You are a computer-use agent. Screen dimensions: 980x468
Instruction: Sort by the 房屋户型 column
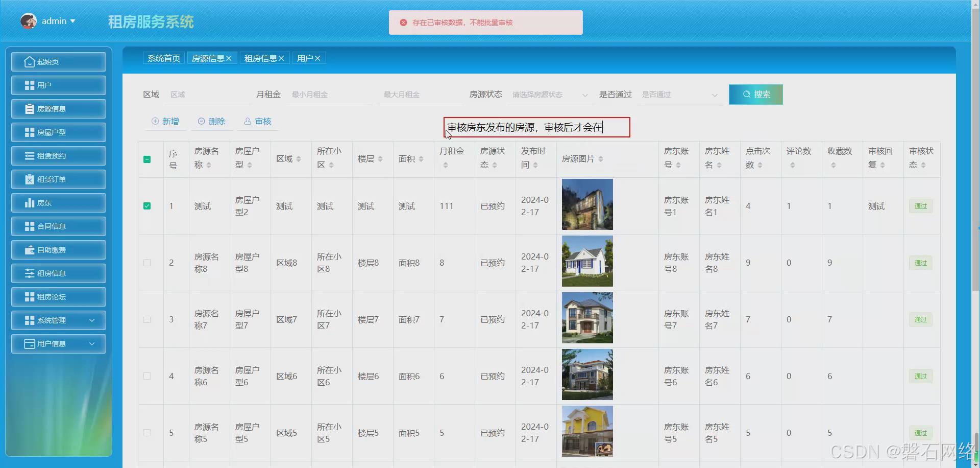[250, 165]
